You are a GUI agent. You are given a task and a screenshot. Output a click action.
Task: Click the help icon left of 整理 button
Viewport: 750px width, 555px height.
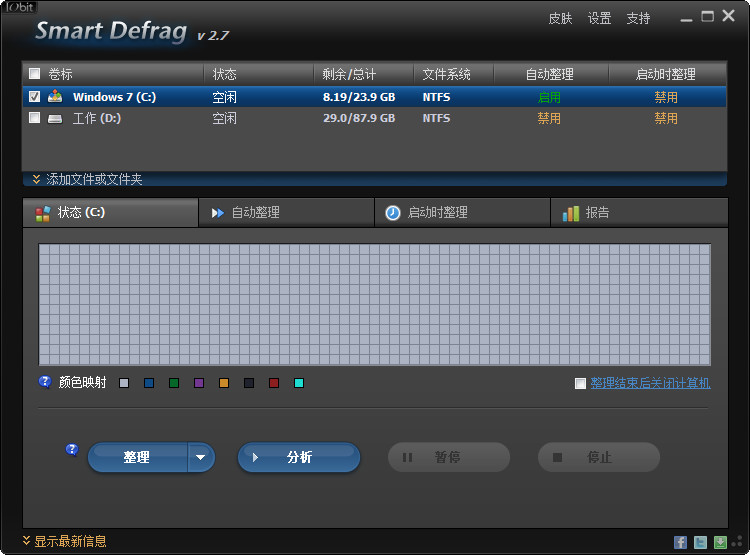(72, 450)
